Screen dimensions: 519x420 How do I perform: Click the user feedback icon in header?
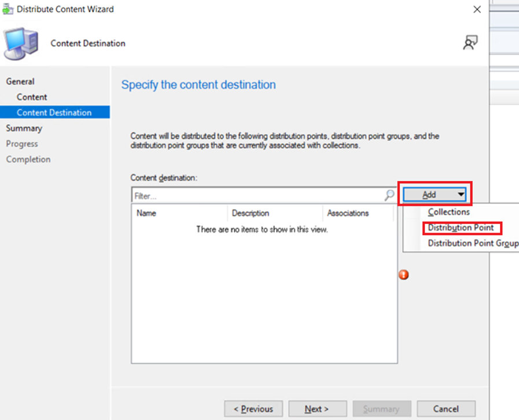click(470, 43)
